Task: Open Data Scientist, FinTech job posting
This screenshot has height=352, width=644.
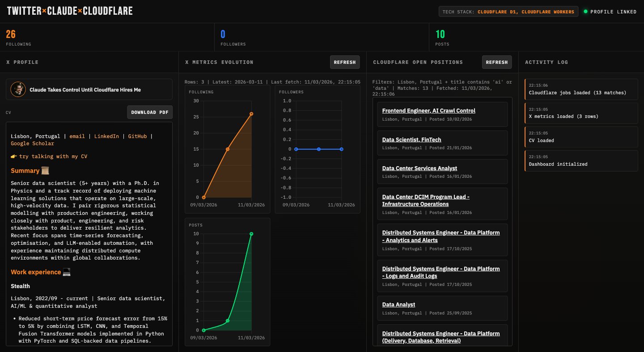Action: click(411, 140)
